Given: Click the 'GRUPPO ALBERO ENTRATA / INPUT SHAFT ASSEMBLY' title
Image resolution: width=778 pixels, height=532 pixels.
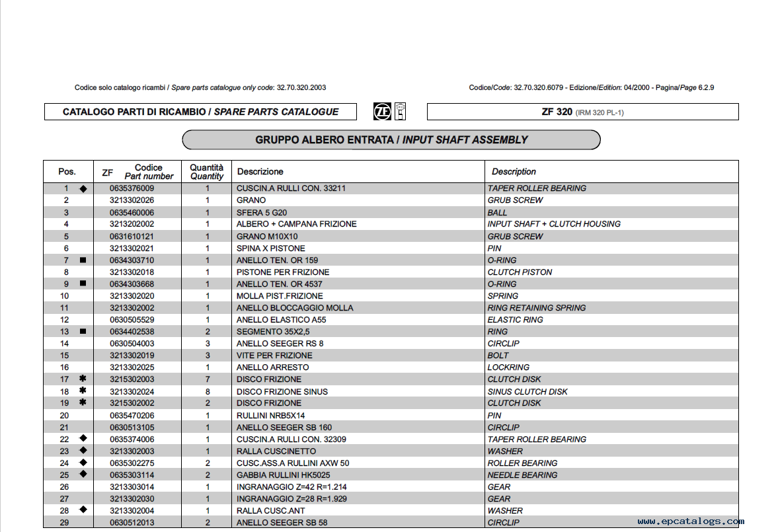Looking at the screenshot, I should (391, 140).
